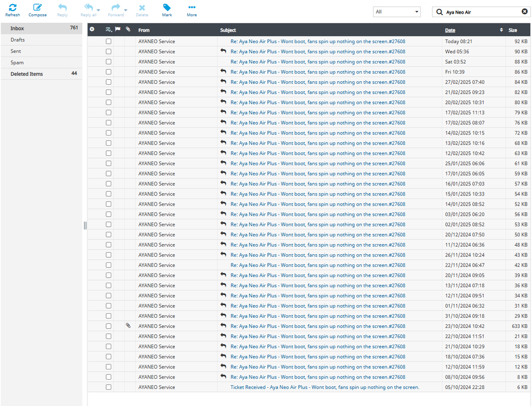Open the Mark tag icon

(167, 8)
